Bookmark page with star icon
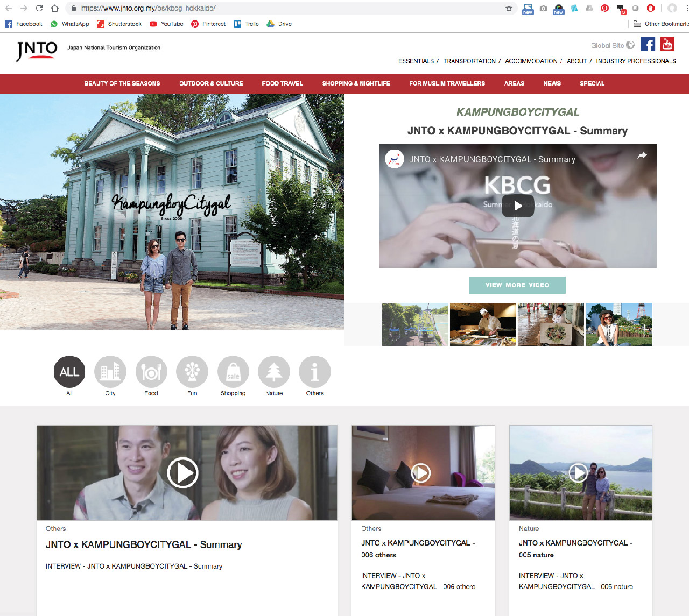The width and height of the screenshot is (689, 616). click(x=509, y=8)
